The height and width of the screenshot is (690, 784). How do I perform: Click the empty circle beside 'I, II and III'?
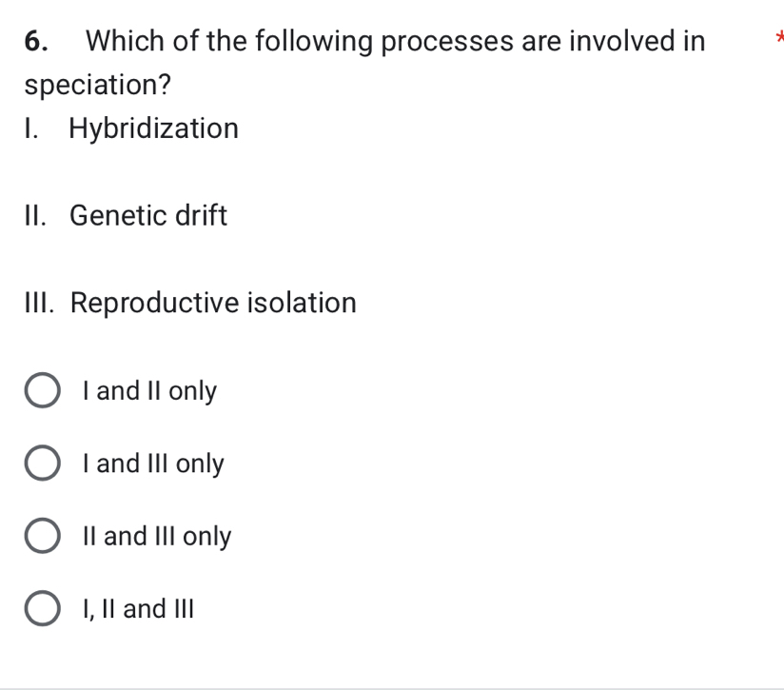point(42,607)
